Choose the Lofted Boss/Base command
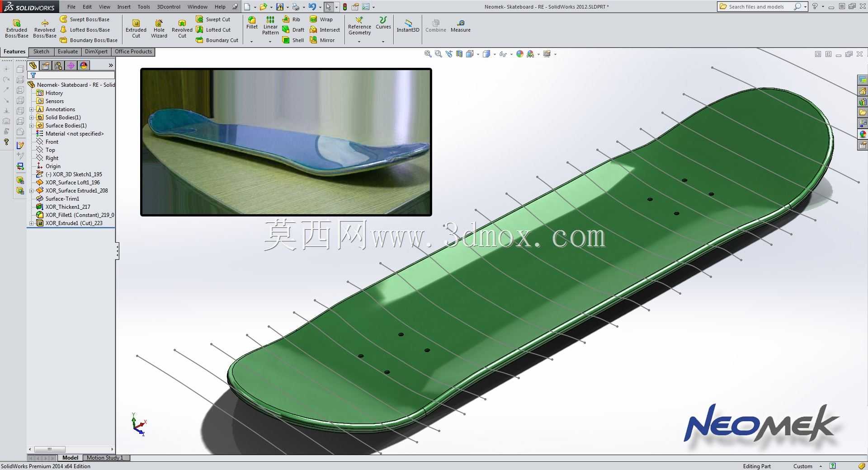 [85, 30]
